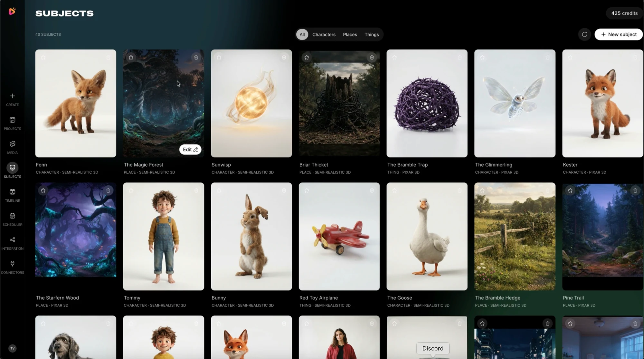This screenshot has width=644, height=359.
Task: Delete the Sunwisp subject
Action: pos(284,57)
